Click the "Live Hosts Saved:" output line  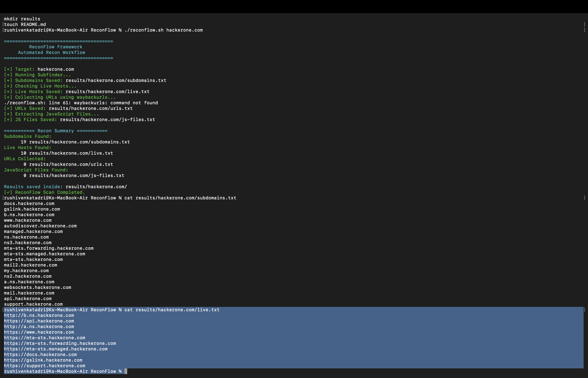(x=77, y=92)
